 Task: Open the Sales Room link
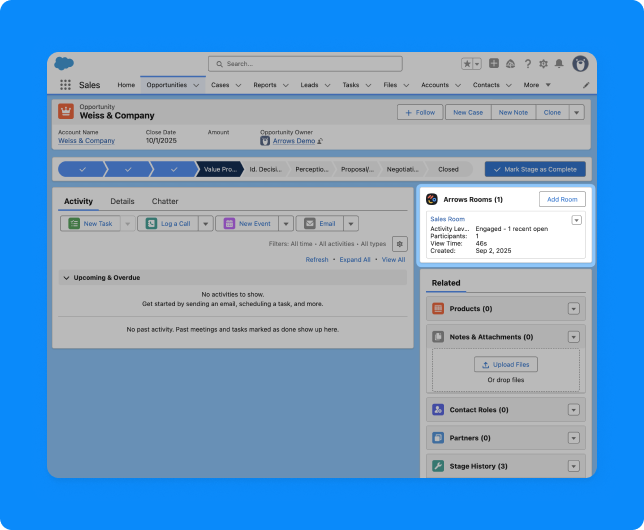448,219
